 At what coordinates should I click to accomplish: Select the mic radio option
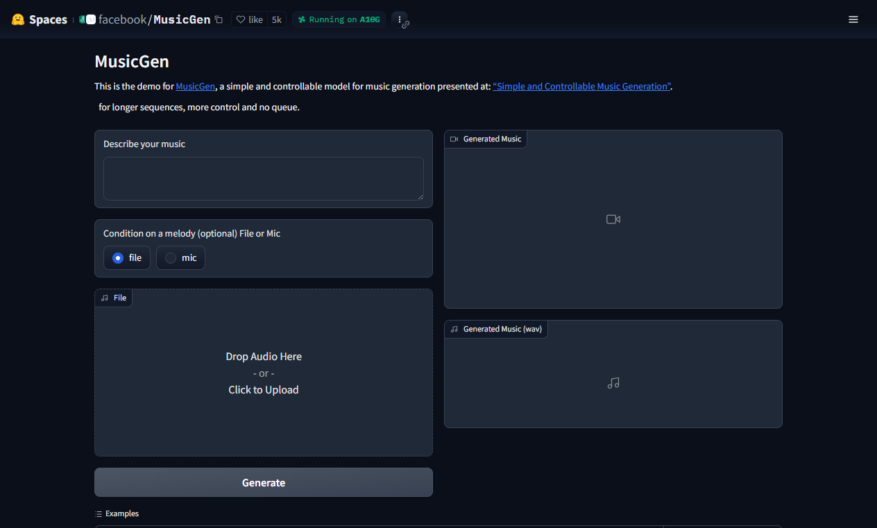[x=181, y=258]
